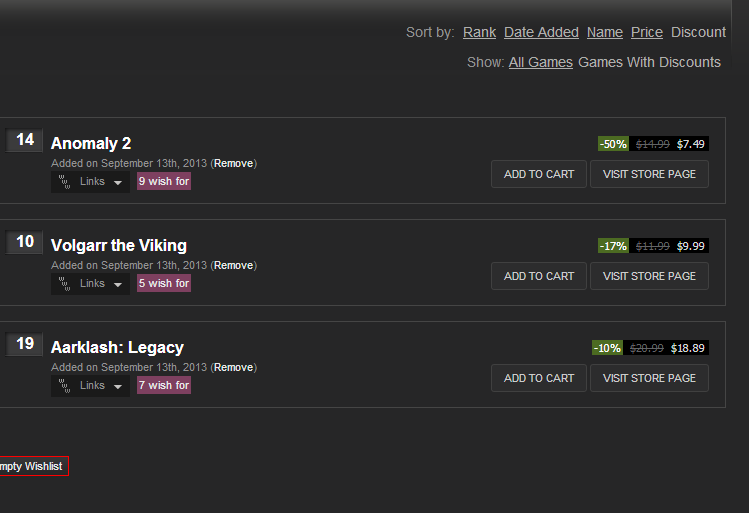
Task: Sort wishlist by Name
Action: (x=605, y=32)
